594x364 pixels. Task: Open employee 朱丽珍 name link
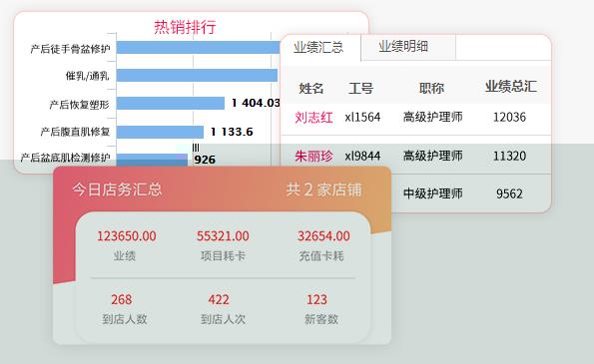pyautogui.click(x=313, y=156)
